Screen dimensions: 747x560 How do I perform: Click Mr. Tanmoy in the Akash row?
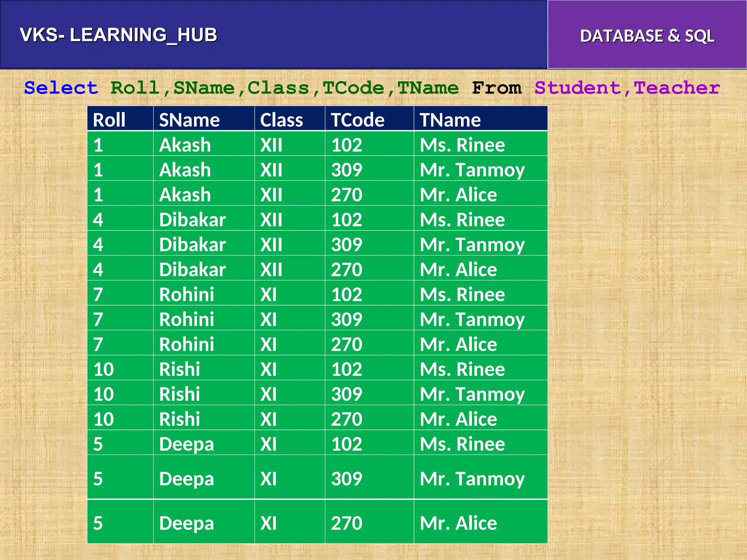coord(472,170)
